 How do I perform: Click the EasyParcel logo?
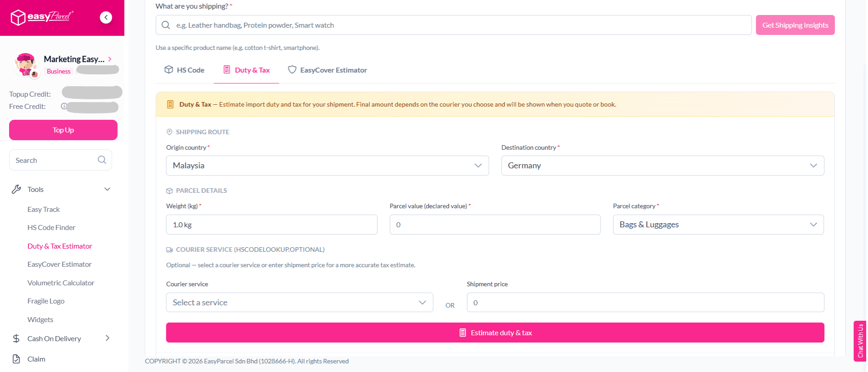[42, 17]
